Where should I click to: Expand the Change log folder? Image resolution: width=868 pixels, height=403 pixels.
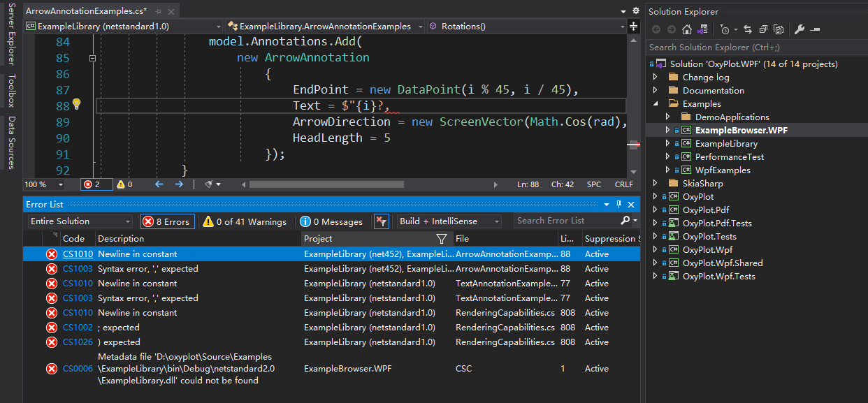pyautogui.click(x=656, y=78)
